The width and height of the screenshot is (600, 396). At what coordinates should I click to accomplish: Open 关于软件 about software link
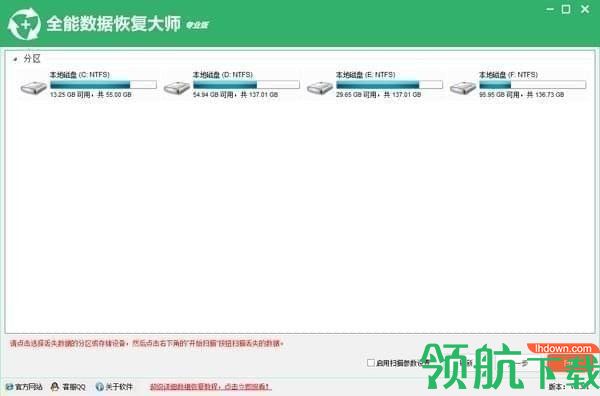(x=114, y=387)
